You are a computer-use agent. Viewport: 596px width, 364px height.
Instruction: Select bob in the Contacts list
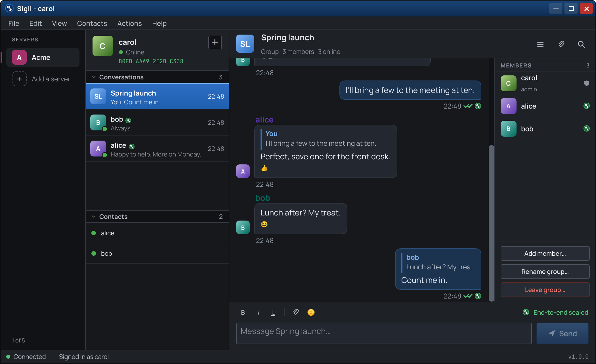pyautogui.click(x=157, y=253)
